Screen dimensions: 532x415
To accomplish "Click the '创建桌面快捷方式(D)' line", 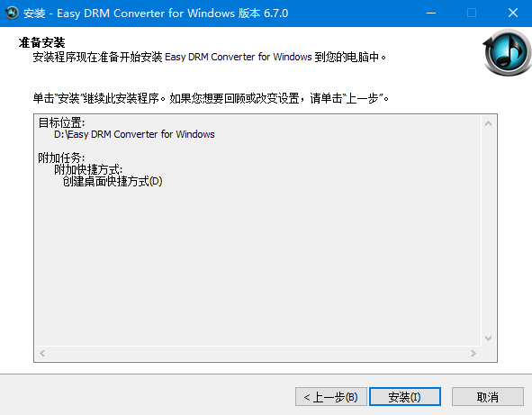I will [x=113, y=182].
